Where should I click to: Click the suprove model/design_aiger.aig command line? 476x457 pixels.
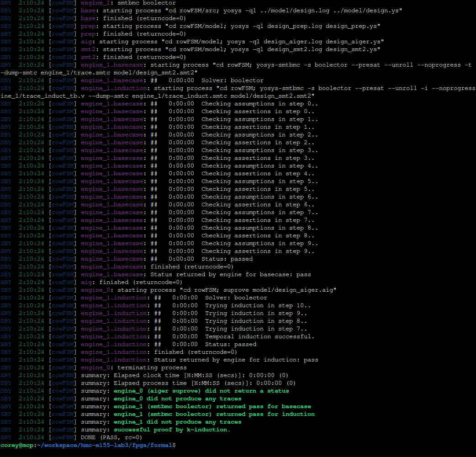pos(209,290)
